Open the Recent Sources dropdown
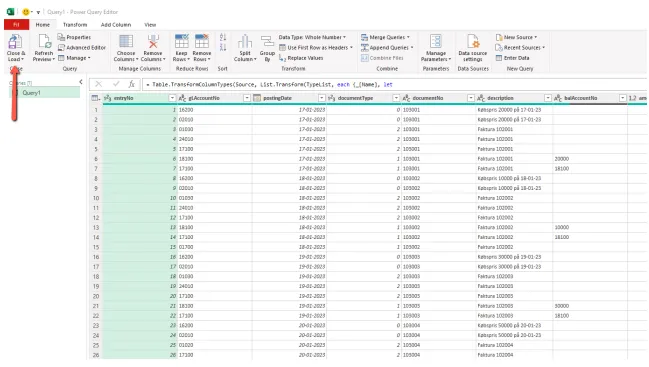This screenshot has height=367, width=649. click(x=520, y=48)
